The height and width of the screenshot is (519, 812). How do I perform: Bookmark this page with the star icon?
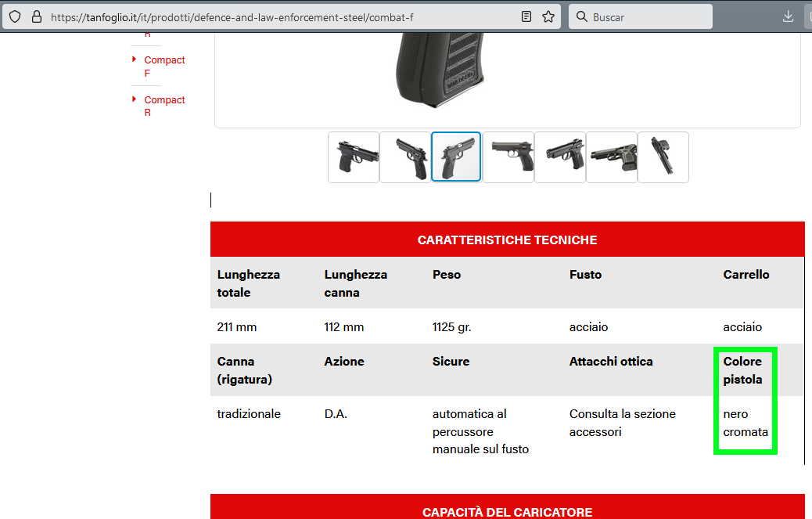[x=548, y=16]
